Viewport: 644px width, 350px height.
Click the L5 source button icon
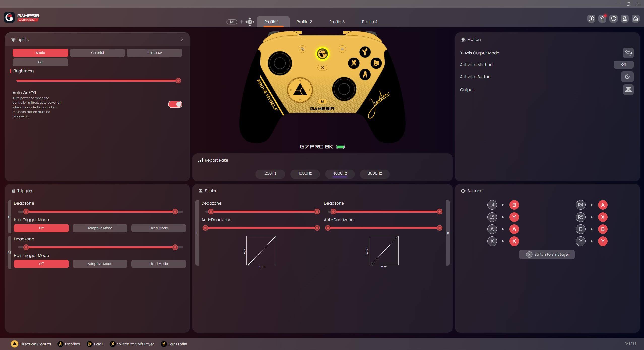click(492, 217)
